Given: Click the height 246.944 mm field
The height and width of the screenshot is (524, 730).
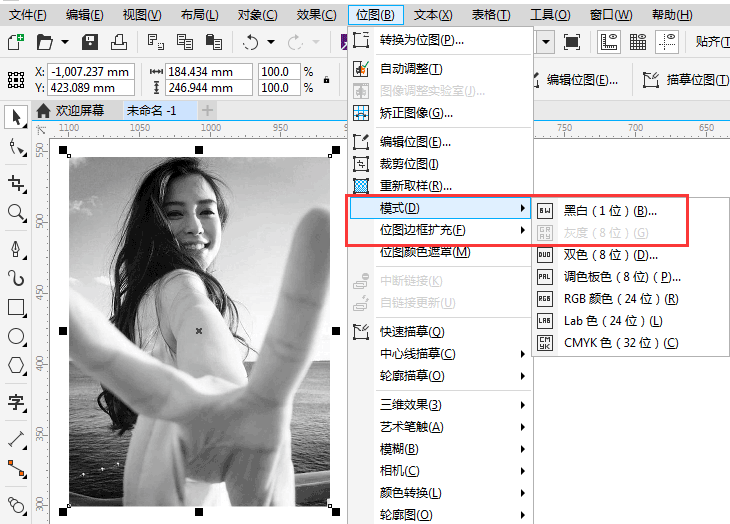Looking at the screenshot, I should point(209,87).
